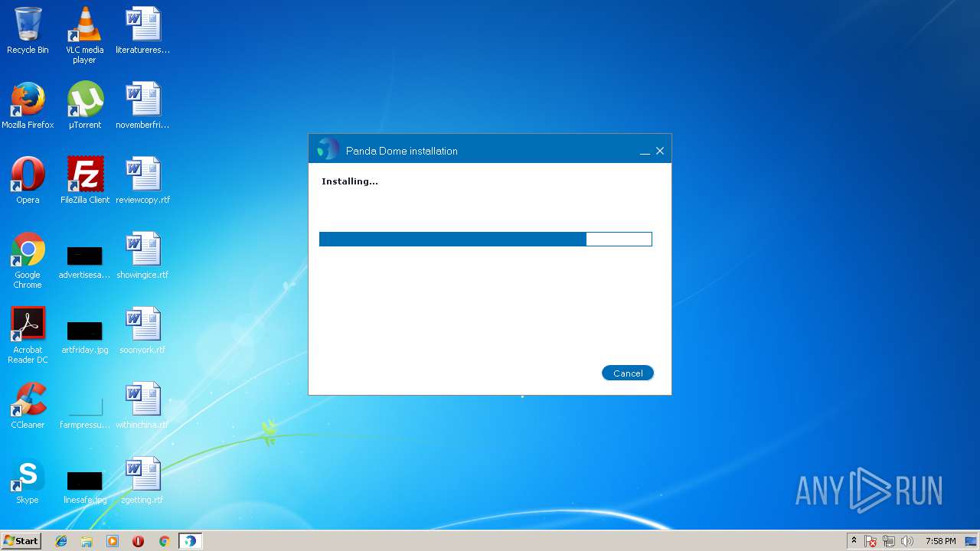Screen dimensions: 980x551
Task: Open Internet Explorer from taskbar
Action: (61, 541)
